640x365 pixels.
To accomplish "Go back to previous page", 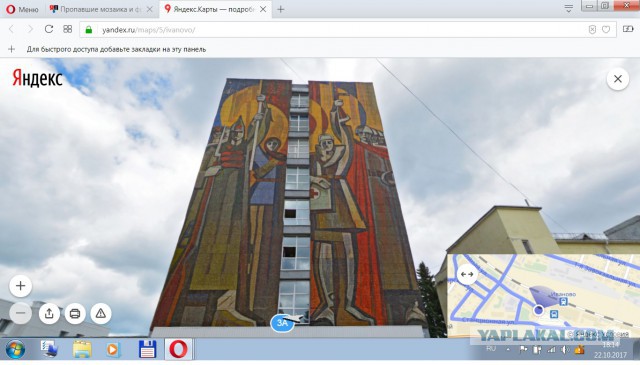I will [11, 29].
